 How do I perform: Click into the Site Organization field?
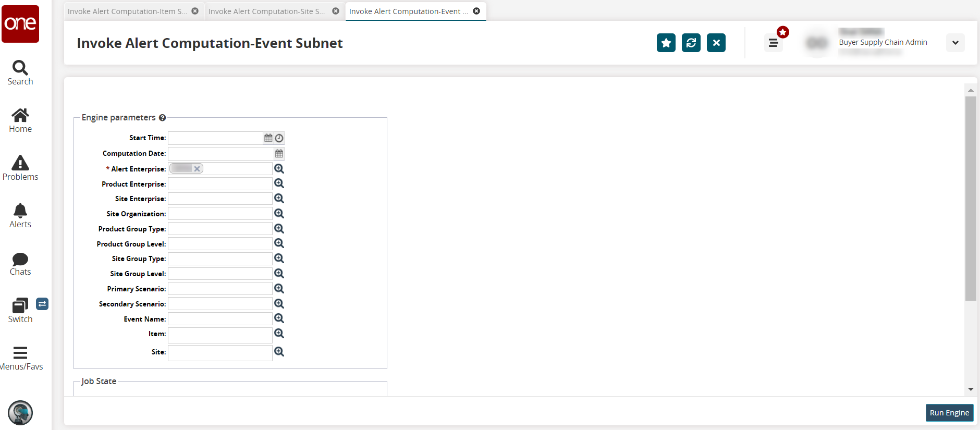point(220,214)
